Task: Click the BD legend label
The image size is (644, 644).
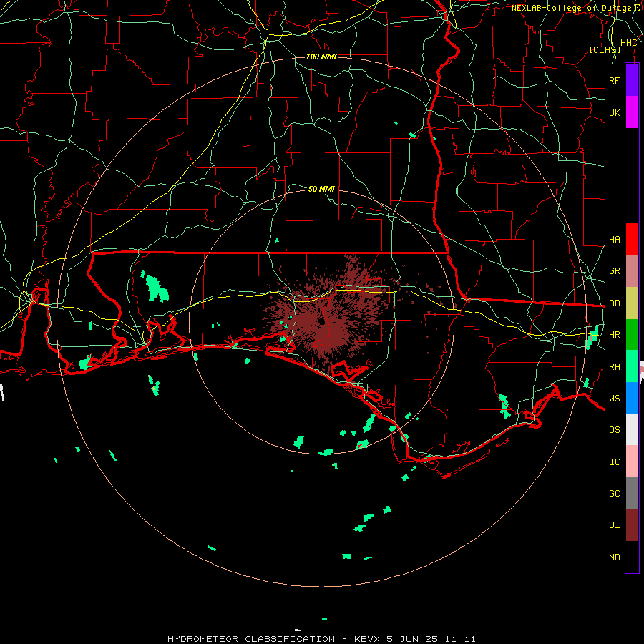Action: 614,303
